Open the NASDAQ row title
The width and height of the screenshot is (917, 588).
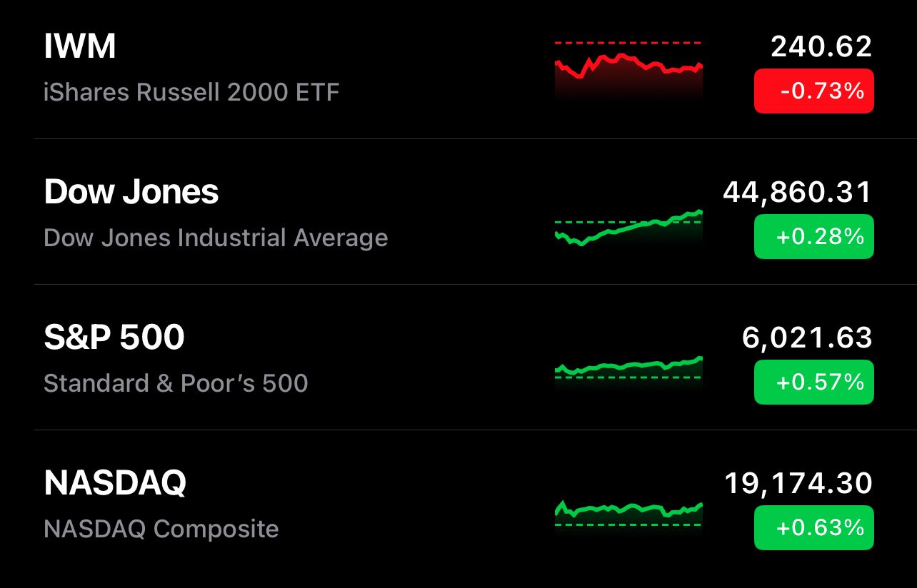tap(115, 483)
